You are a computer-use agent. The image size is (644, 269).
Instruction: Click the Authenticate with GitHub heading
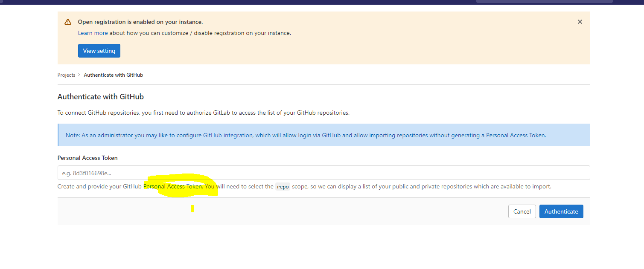(x=101, y=97)
